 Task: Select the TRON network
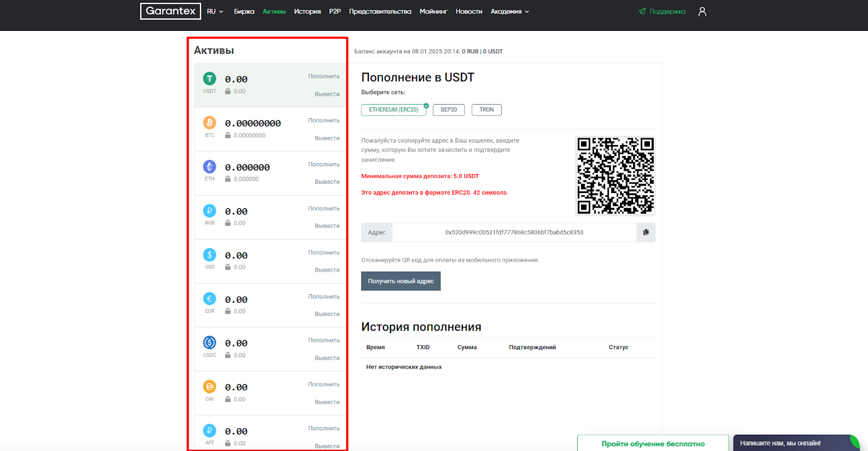487,109
